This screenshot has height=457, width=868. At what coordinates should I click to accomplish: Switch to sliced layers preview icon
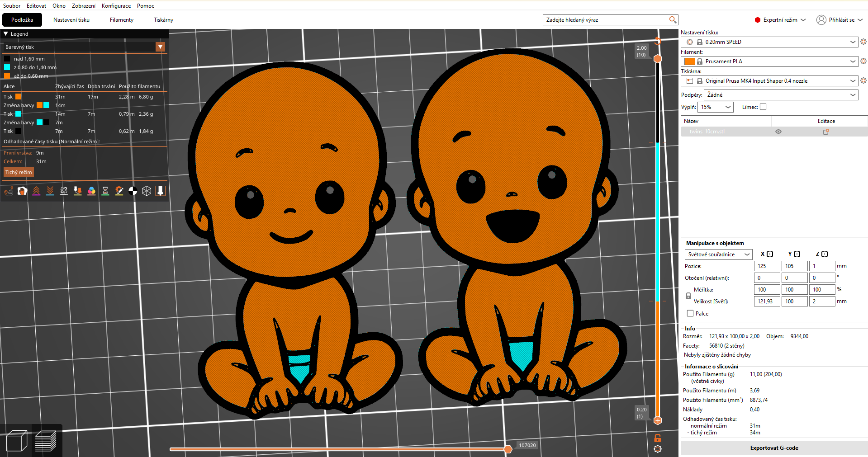coord(46,441)
